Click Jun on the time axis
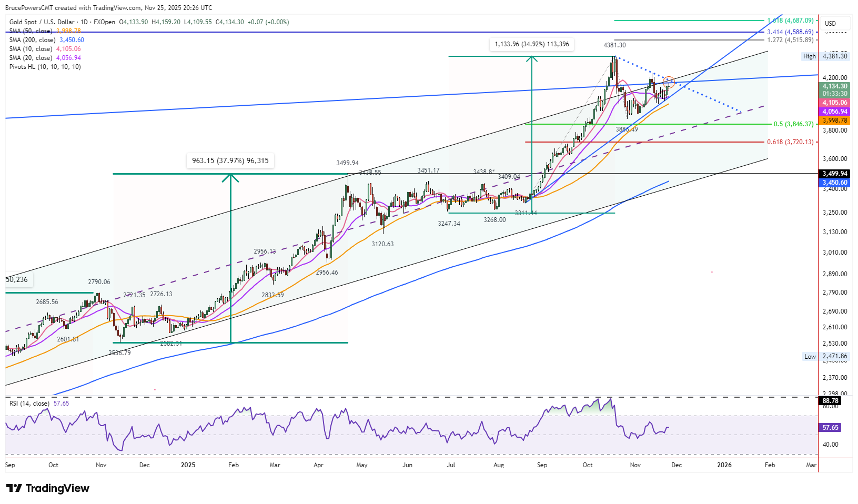This screenshot has width=858, height=504. tap(407, 465)
